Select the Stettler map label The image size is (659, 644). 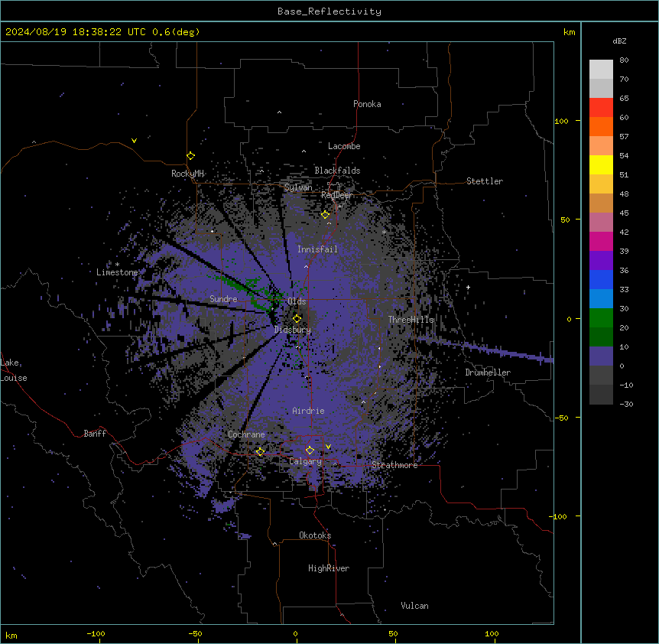coord(485,181)
